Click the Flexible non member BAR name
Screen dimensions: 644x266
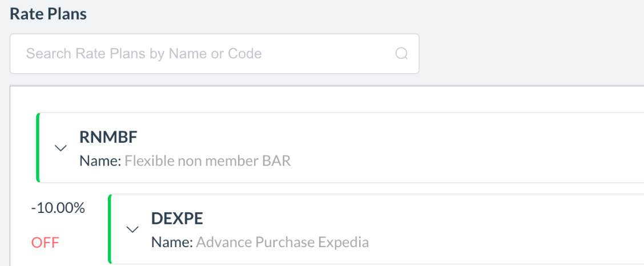click(x=207, y=161)
